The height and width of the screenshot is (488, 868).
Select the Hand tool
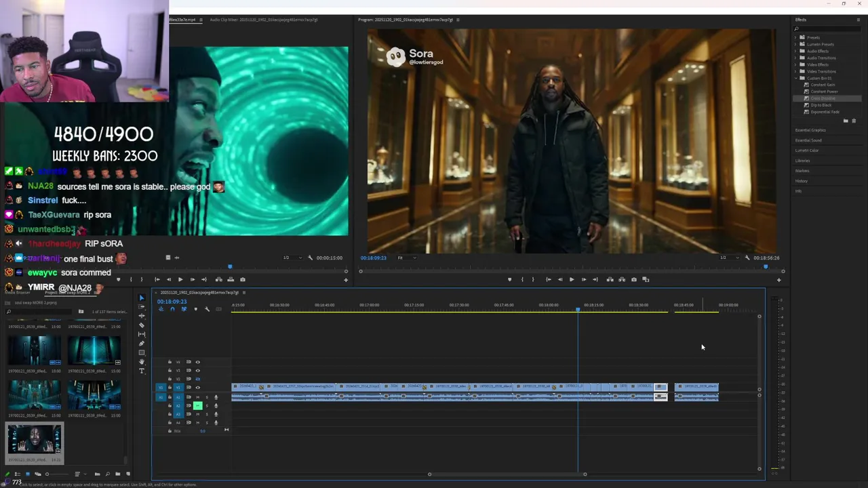click(x=142, y=362)
